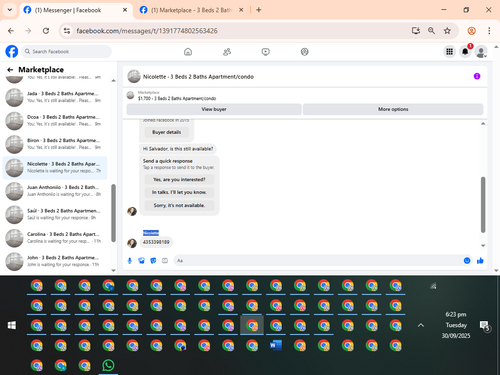Open a new browser tab
The height and width of the screenshot is (375, 500).
click(x=259, y=10)
